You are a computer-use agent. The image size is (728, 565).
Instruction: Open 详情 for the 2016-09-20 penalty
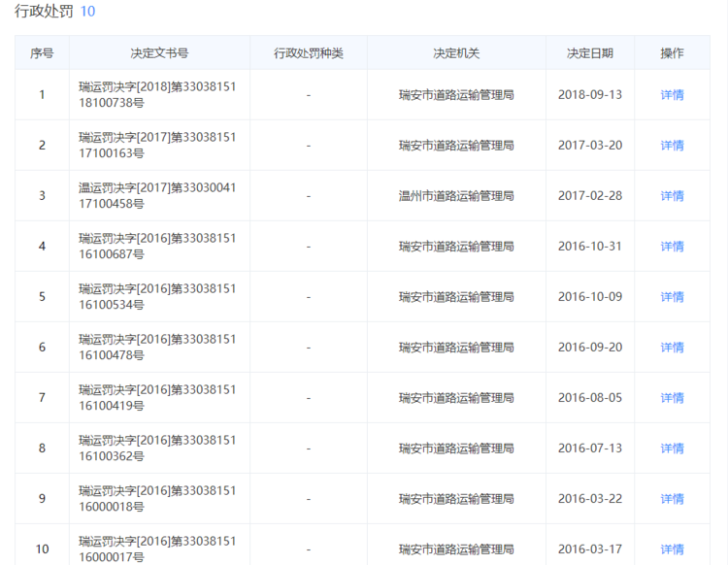pyautogui.click(x=672, y=348)
